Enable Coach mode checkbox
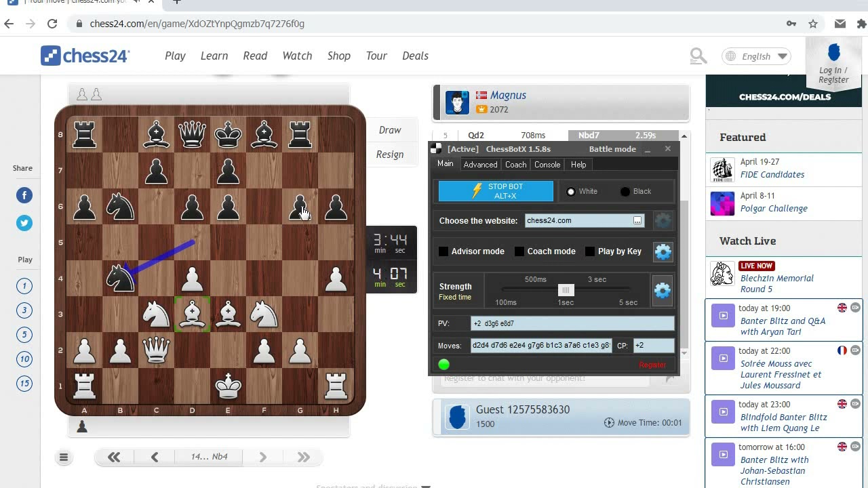The width and height of the screenshot is (868, 488). [x=519, y=251]
